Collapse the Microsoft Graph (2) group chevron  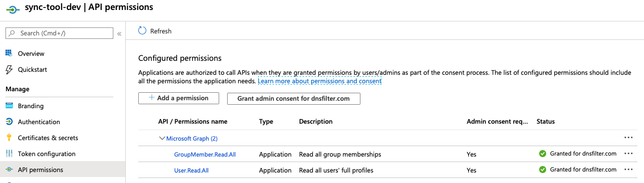[x=162, y=138]
